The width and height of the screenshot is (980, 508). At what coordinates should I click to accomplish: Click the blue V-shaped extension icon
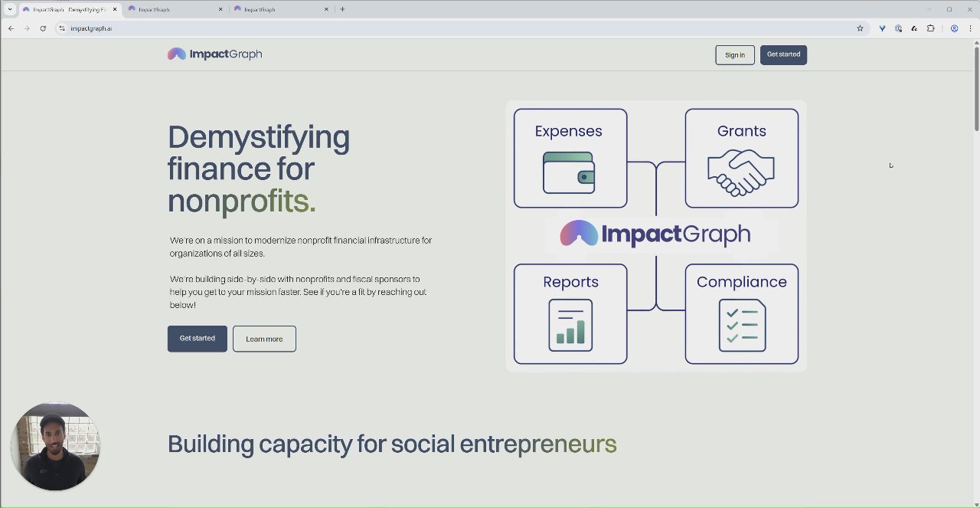coord(882,28)
